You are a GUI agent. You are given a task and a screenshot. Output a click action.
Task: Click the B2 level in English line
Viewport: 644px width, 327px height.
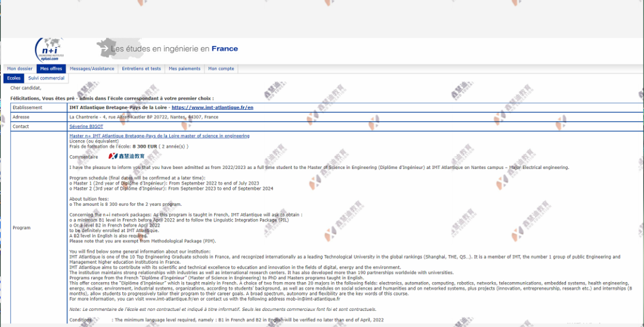[x=109, y=236]
